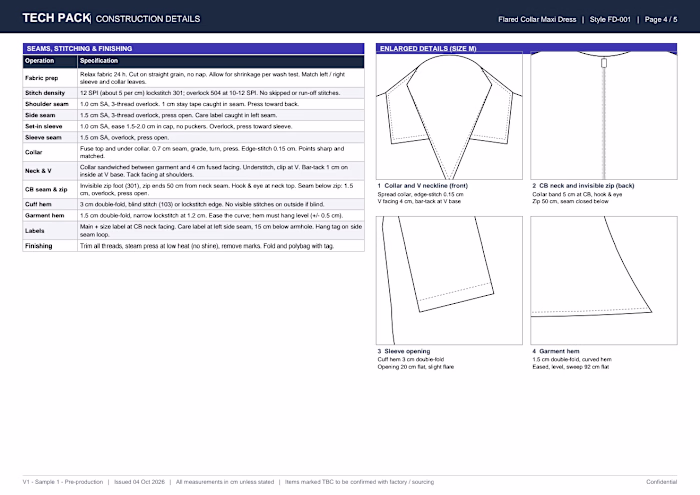Click the Trim all threads specification text

207,246
